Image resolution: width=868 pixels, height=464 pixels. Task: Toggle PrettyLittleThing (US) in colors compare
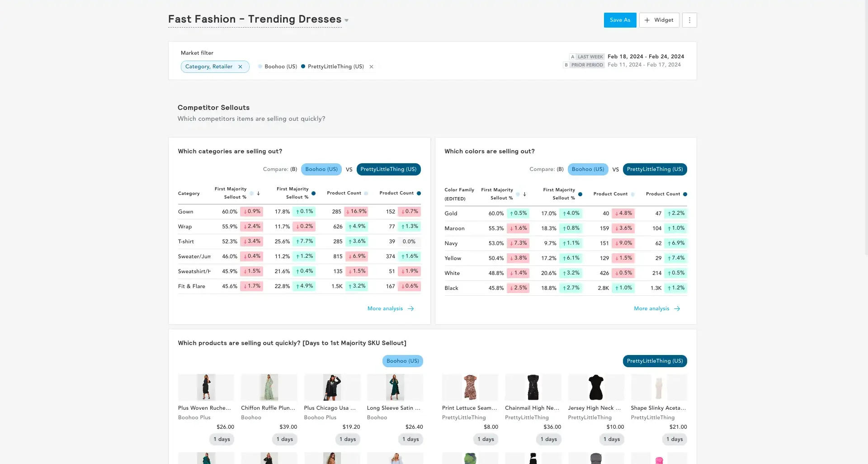pyautogui.click(x=655, y=169)
